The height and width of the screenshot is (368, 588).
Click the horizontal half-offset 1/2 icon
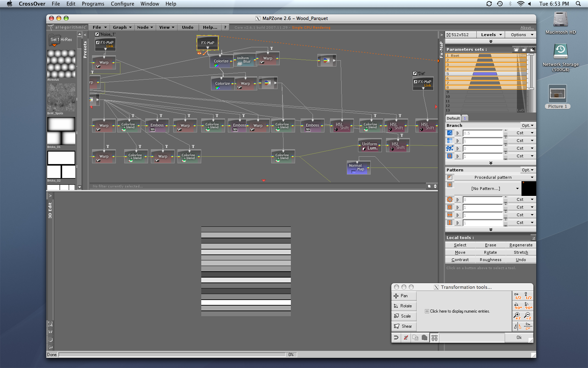(518, 296)
